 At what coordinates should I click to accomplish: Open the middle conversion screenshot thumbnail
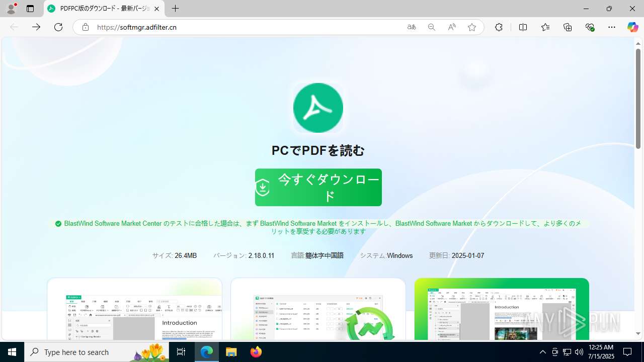(x=318, y=309)
